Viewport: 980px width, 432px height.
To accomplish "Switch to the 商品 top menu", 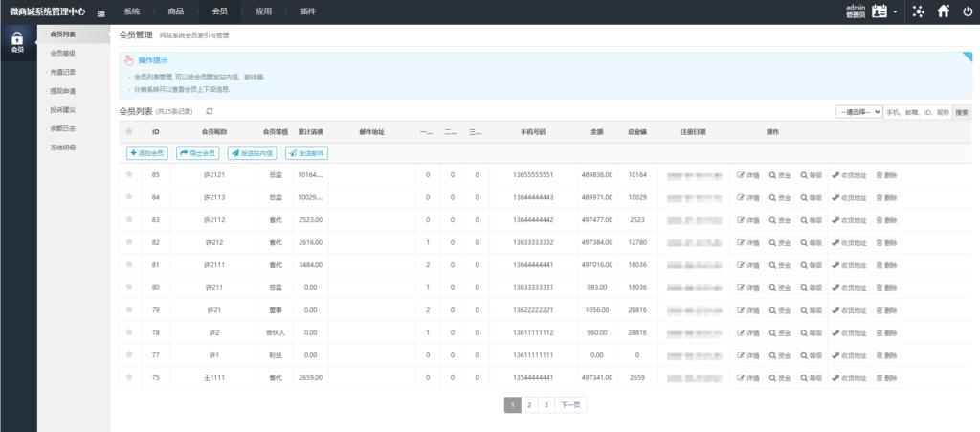I will click(176, 11).
